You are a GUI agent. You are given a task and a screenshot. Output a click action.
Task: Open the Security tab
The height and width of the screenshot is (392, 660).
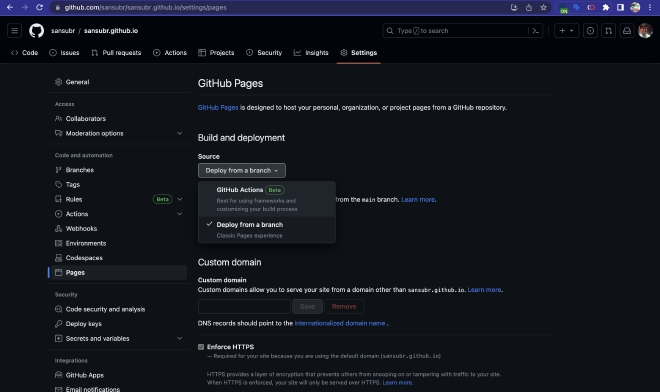click(x=264, y=53)
